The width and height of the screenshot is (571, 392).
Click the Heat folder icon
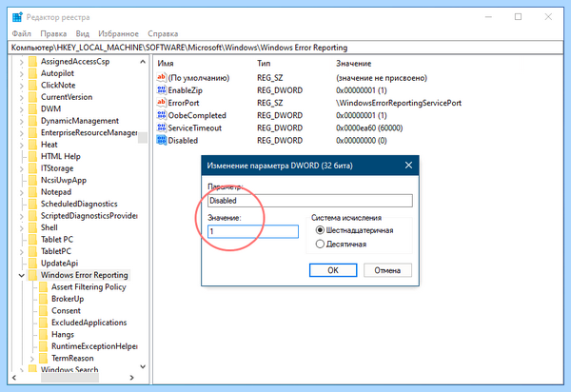(x=32, y=145)
